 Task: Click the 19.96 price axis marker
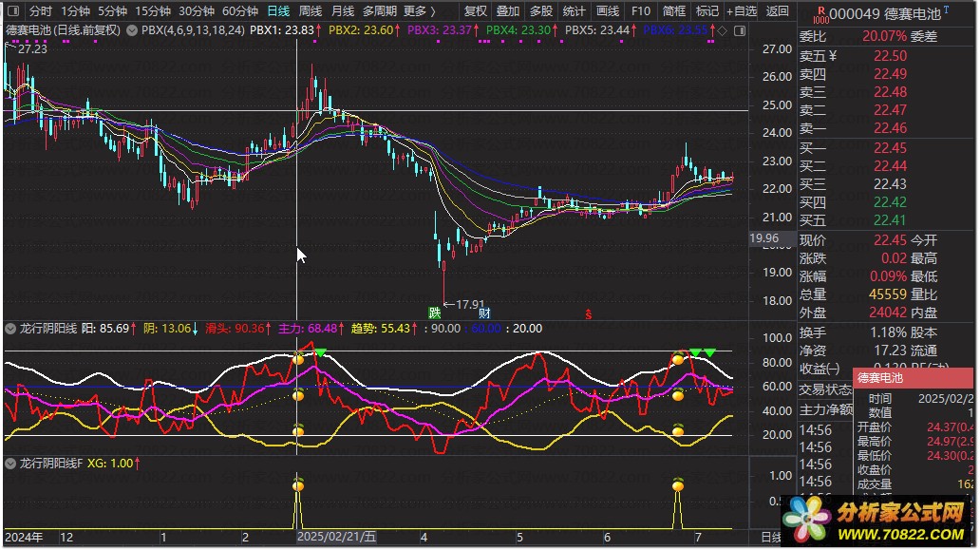click(x=763, y=238)
